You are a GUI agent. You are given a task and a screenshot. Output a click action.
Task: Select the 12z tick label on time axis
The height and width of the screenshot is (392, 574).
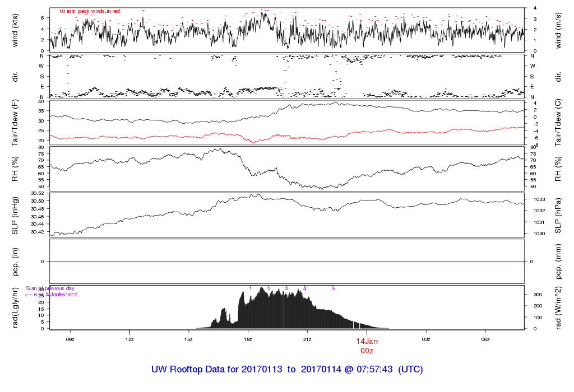(129, 338)
